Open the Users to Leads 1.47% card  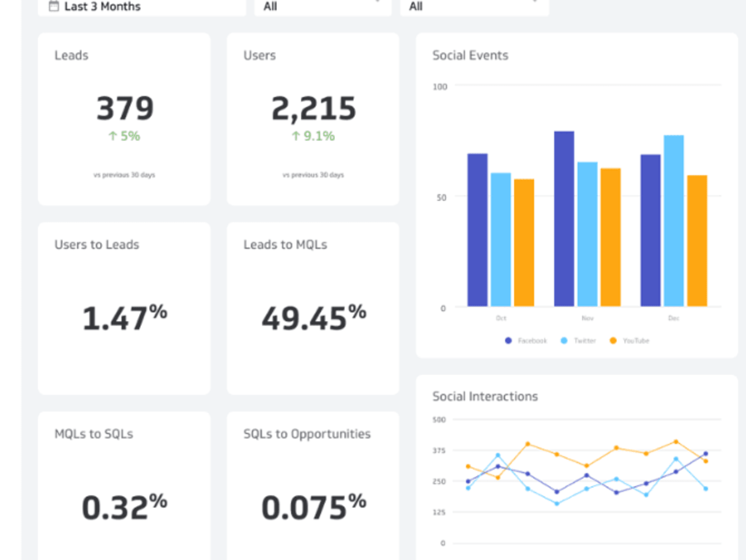coord(124,308)
